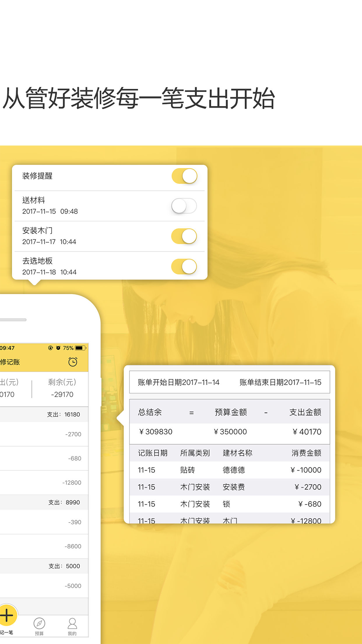The height and width of the screenshot is (644, 362).
Task: Expand the 支出: 5000 group header
Action: [44, 566]
